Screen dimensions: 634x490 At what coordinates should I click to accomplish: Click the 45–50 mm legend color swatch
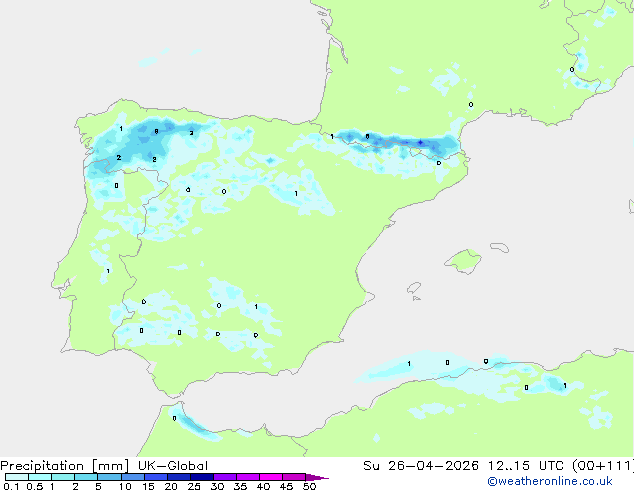point(294,477)
